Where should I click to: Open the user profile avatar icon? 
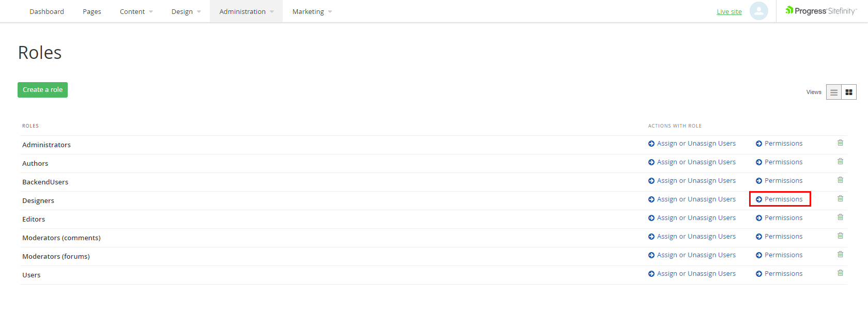(759, 11)
